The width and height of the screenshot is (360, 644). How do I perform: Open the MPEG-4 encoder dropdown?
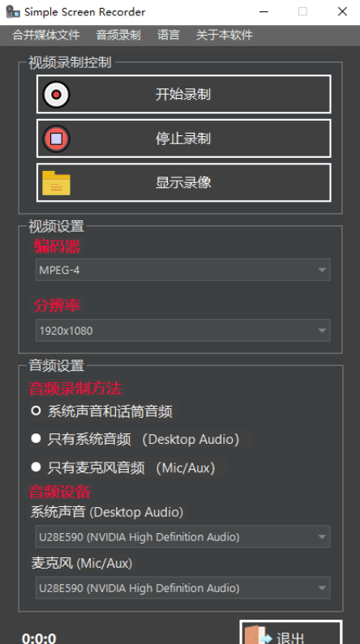[x=183, y=270]
